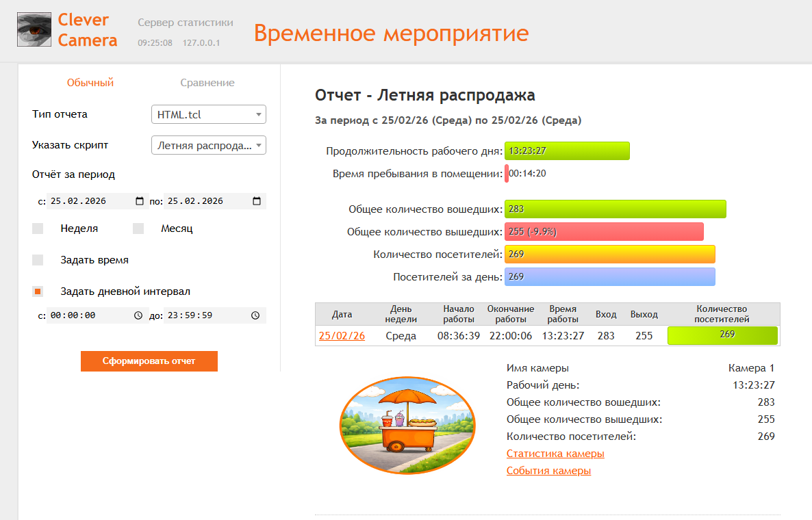Click the Начало работы column header
Screen dimensions: 812x520
click(458, 314)
